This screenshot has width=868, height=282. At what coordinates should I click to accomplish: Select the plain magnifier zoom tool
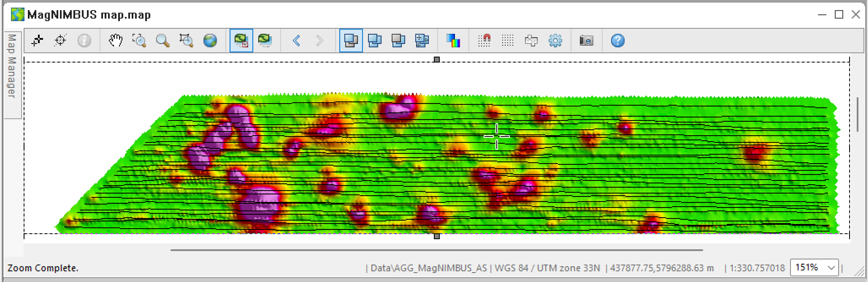click(163, 41)
